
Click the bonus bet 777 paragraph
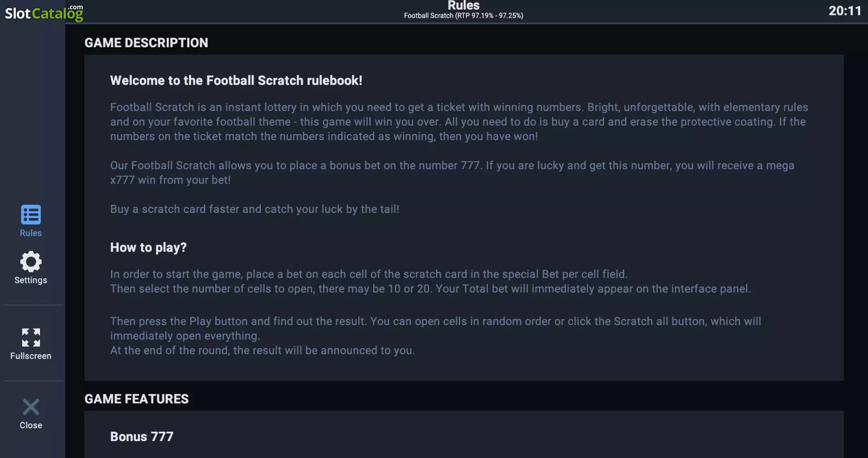coord(452,172)
